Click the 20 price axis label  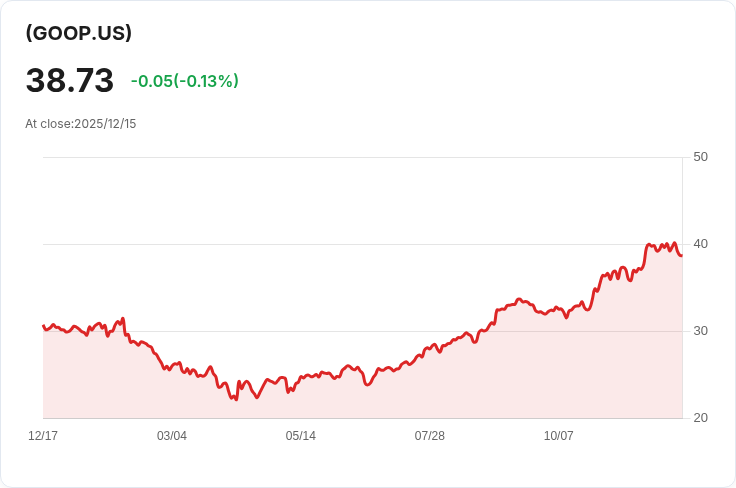click(700, 418)
